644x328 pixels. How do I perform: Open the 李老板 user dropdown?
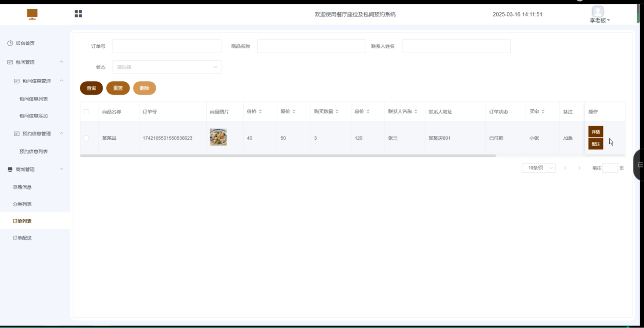point(600,20)
